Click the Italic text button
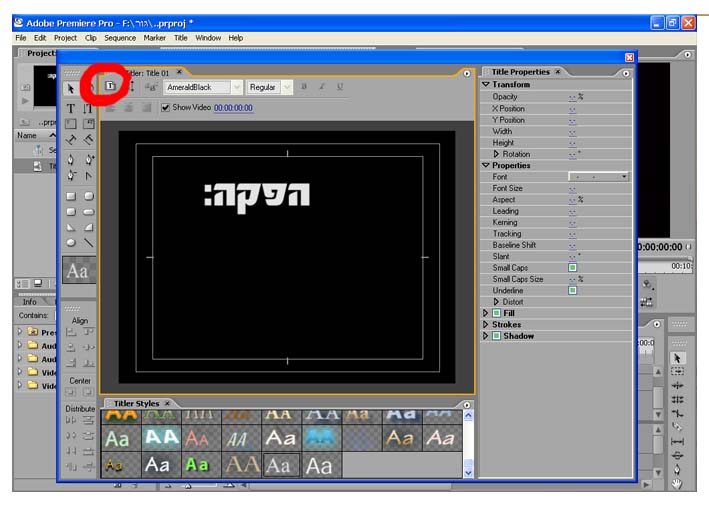The height and width of the screenshot is (512, 709). pyautogui.click(x=322, y=86)
